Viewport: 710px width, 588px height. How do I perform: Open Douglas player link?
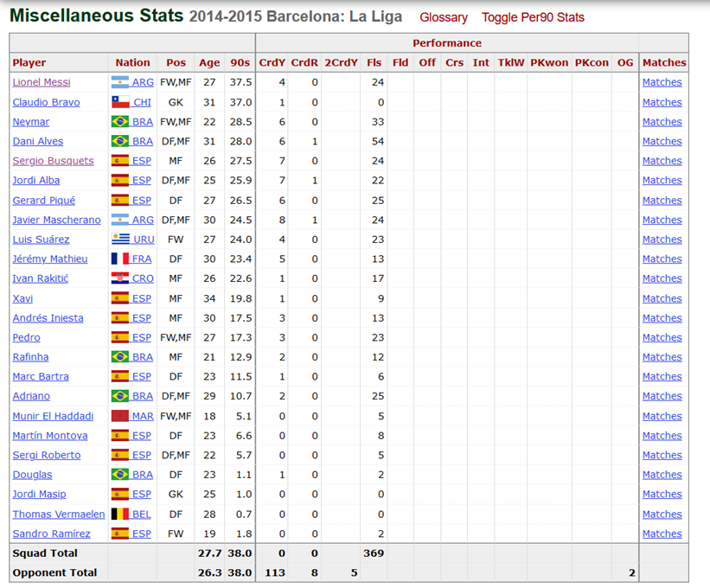click(x=32, y=475)
